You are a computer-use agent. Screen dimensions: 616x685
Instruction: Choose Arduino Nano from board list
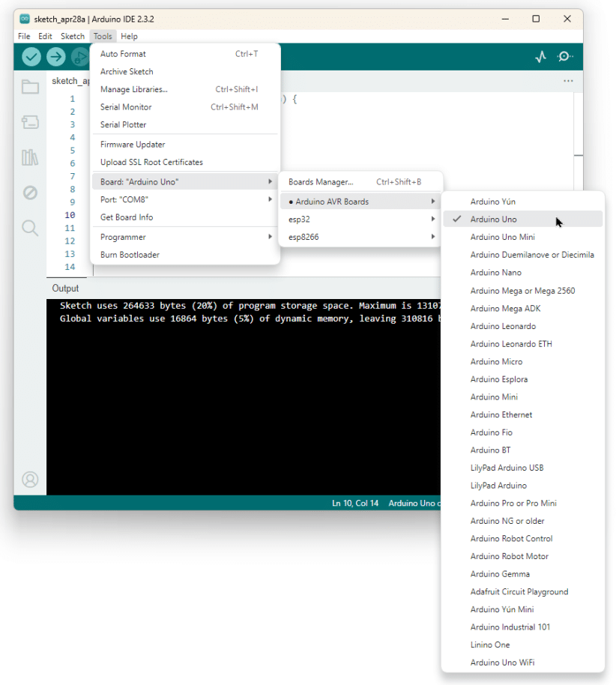coord(495,273)
